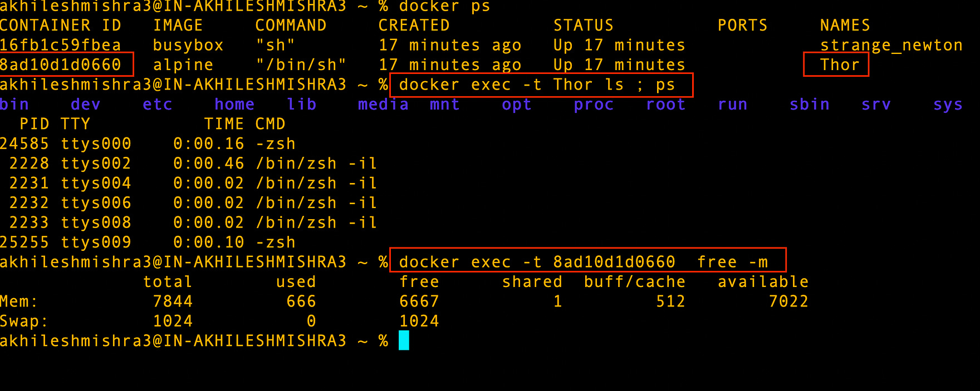The width and height of the screenshot is (980, 391).
Task: Click the time value 0:00.16
Action: click(209, 143)
